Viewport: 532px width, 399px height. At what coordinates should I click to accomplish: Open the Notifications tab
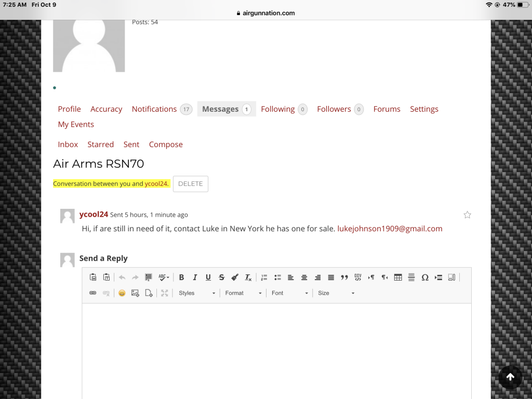click(162, 109)
